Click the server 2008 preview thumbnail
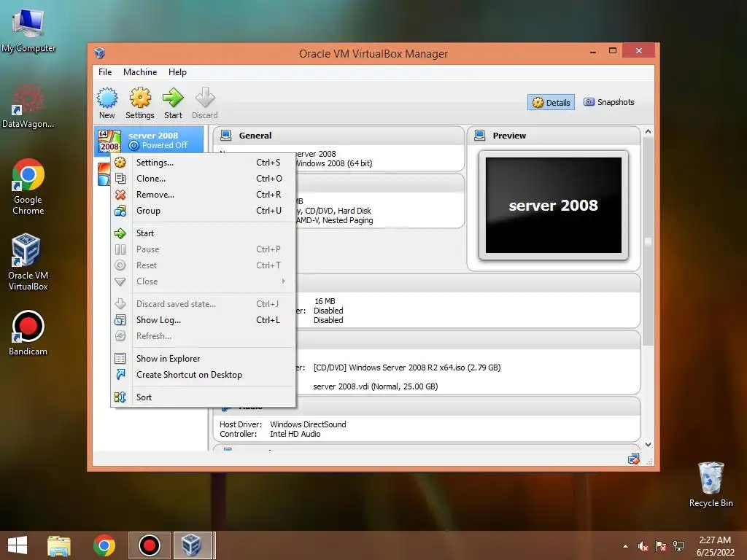 coord(553,205)
